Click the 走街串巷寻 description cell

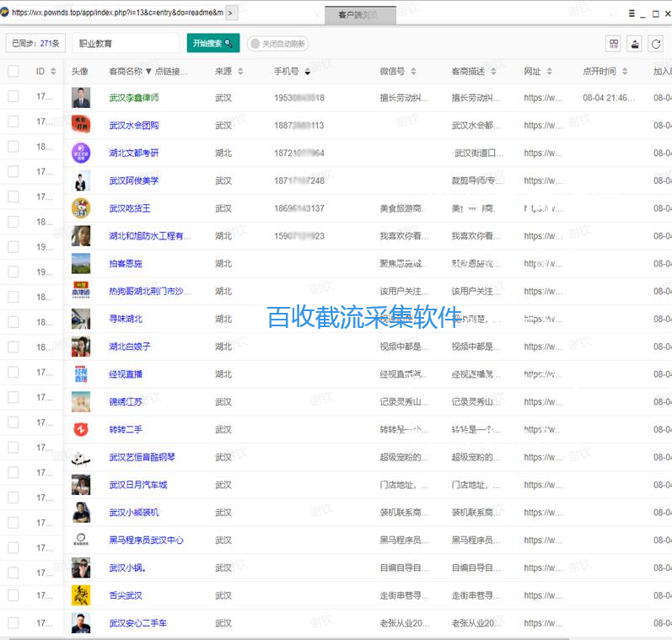[x=476, y=595]
